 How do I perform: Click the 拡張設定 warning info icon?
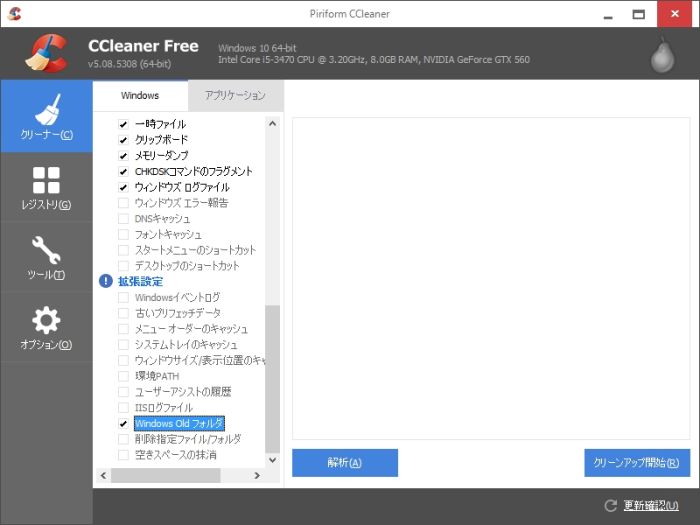[106, 282]
